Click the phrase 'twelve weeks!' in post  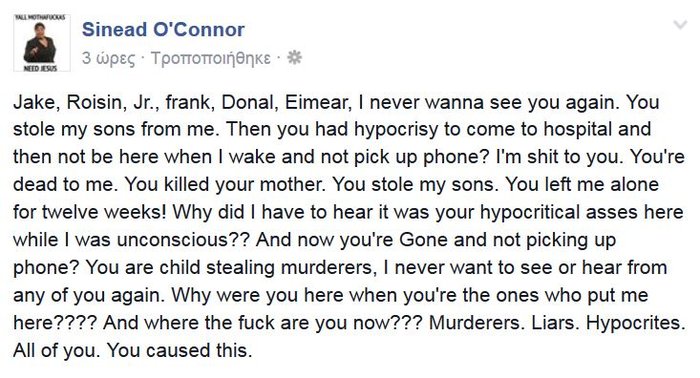104,212
